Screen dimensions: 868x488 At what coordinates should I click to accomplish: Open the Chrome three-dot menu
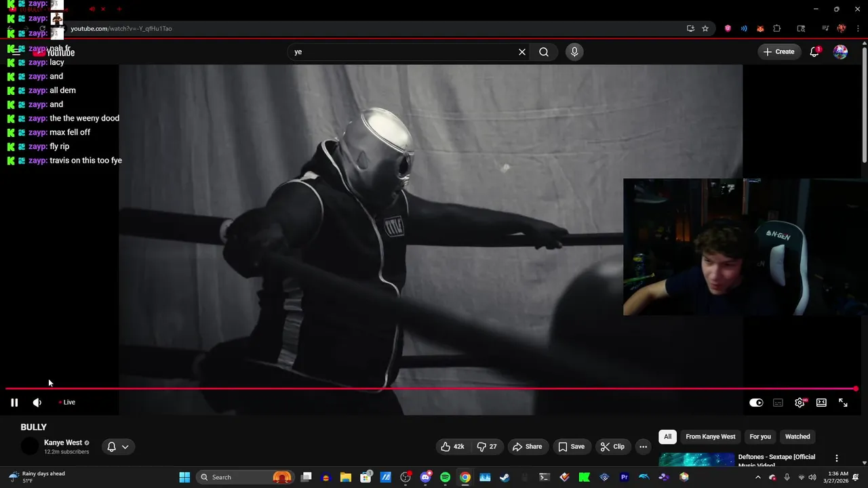[857, 28]
